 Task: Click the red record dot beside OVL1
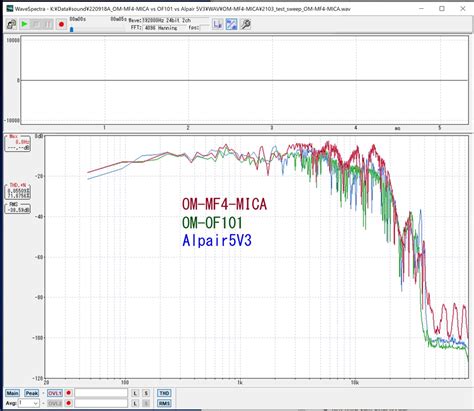click(x=68, y=393)
